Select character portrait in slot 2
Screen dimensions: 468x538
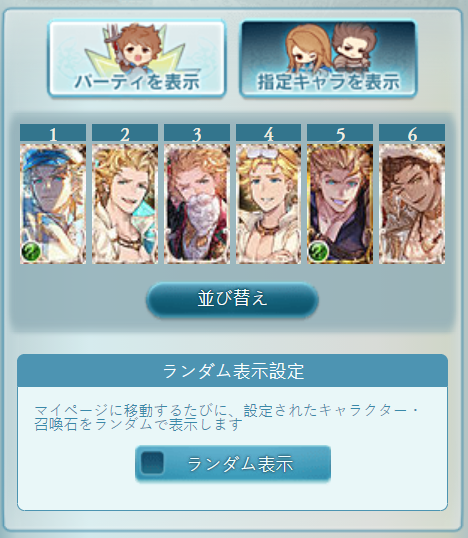tap(125, 204)
